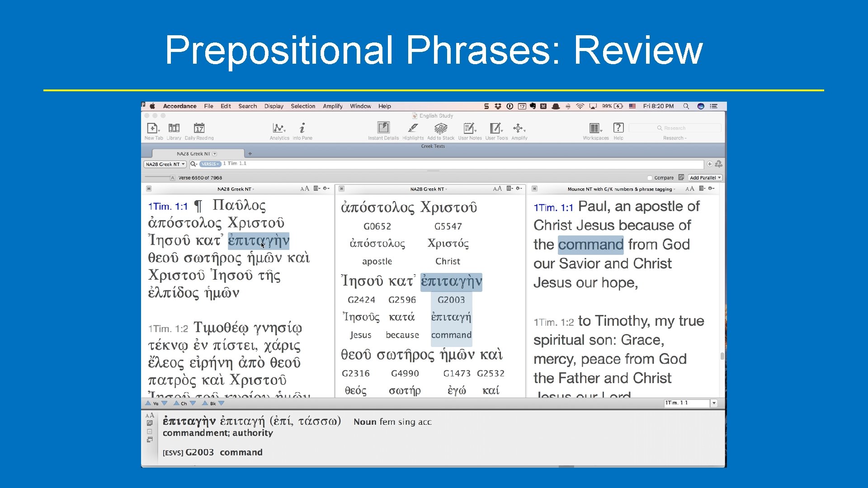
Task: Click the Instant Details icon
Action: 383,128
